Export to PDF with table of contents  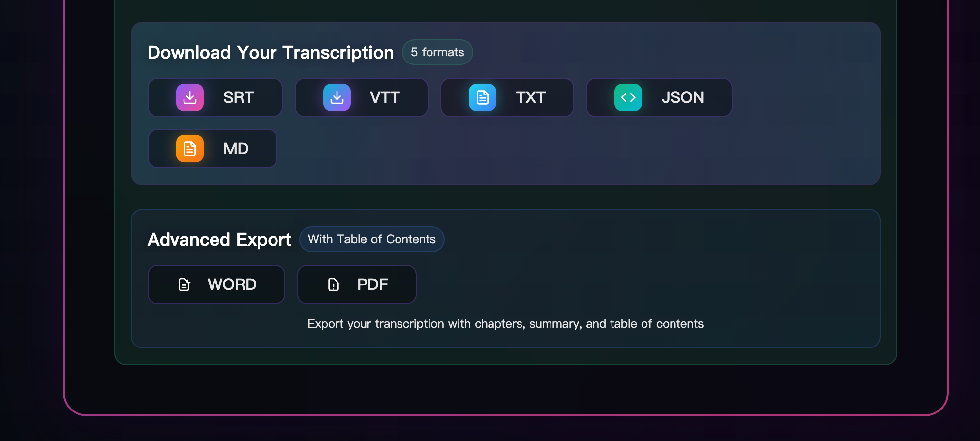(x=357, y=284)
